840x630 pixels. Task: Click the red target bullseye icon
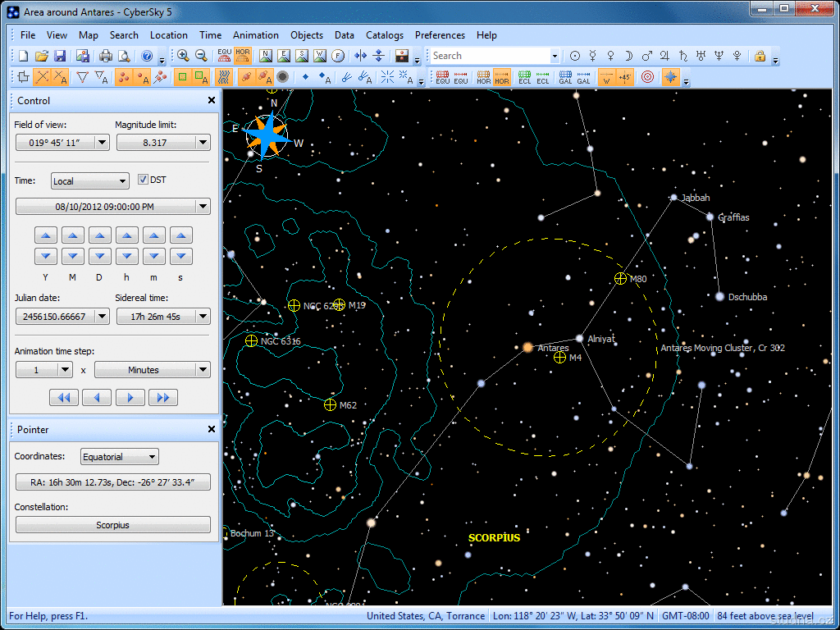point(647,77)
